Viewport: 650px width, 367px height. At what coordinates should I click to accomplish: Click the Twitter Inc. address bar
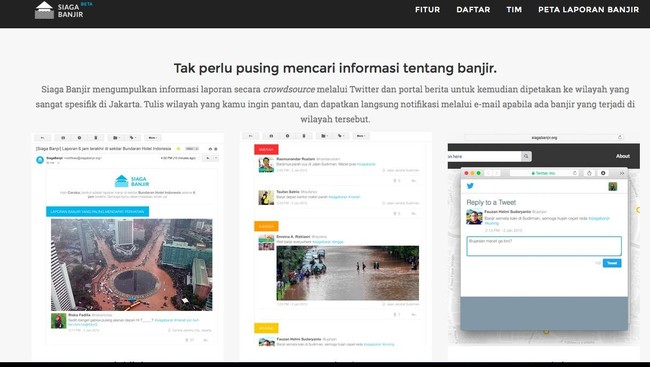pyautogui.click(x=544, y=173)
